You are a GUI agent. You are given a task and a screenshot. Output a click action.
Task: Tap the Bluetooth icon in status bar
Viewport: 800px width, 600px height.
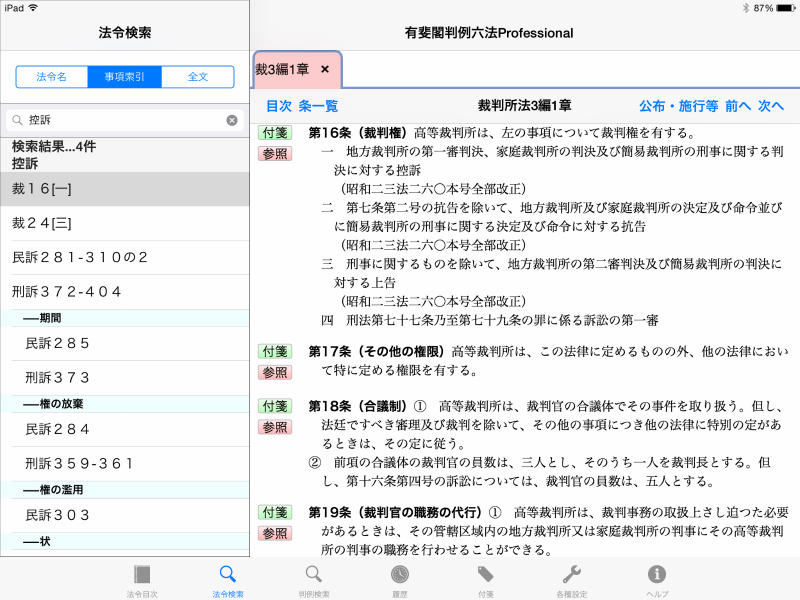[746, 8]
